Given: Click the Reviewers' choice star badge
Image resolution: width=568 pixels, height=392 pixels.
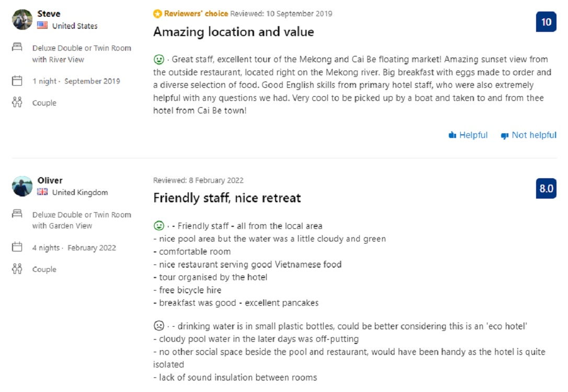Looking at the screenshot, I should click(157, 14).
